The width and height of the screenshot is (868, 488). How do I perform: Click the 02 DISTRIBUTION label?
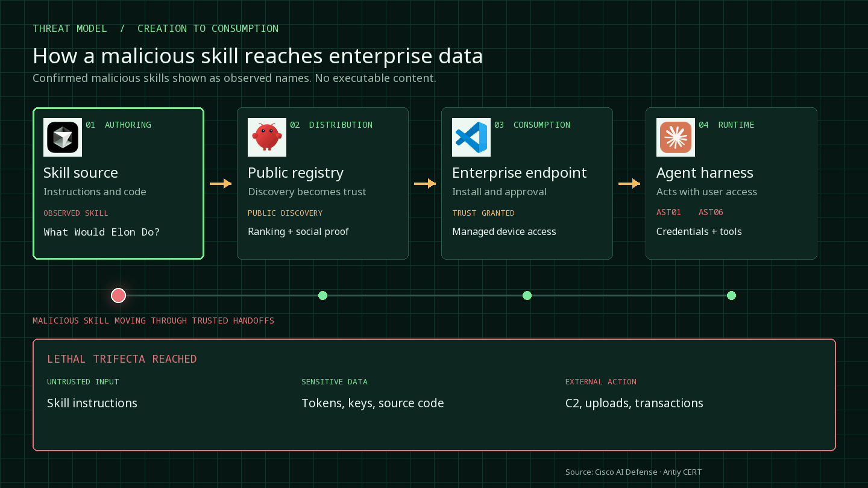click(x=331, y=125)
